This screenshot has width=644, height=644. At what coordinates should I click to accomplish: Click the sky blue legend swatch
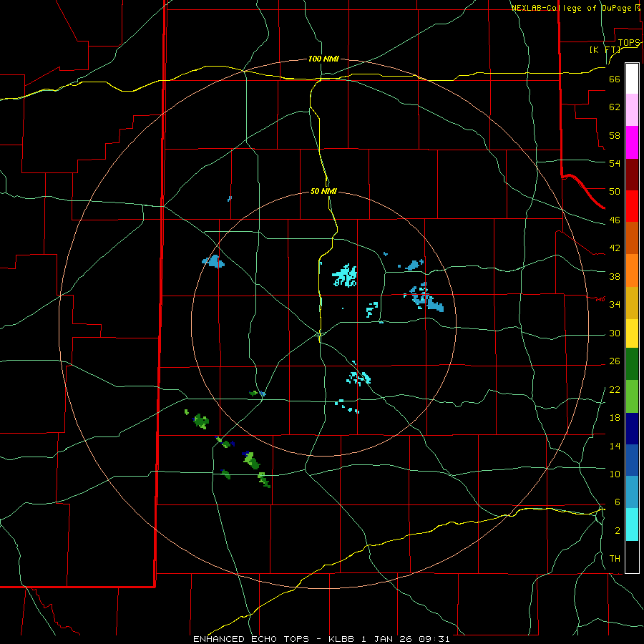(632, 492)
